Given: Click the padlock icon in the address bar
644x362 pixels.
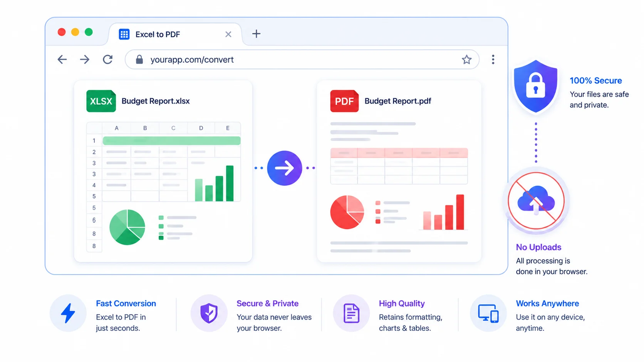Looking at the screenshot, I should click(139, 60).
